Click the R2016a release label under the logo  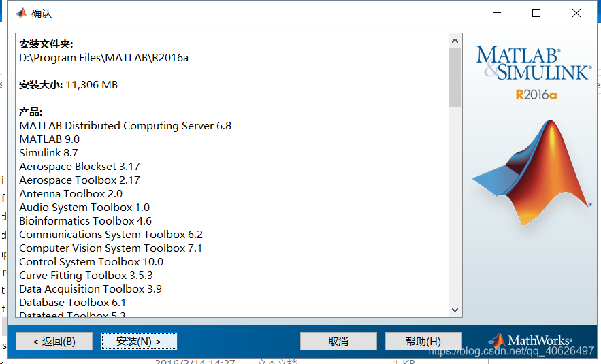pyautogui.click(x=536, y=95)
